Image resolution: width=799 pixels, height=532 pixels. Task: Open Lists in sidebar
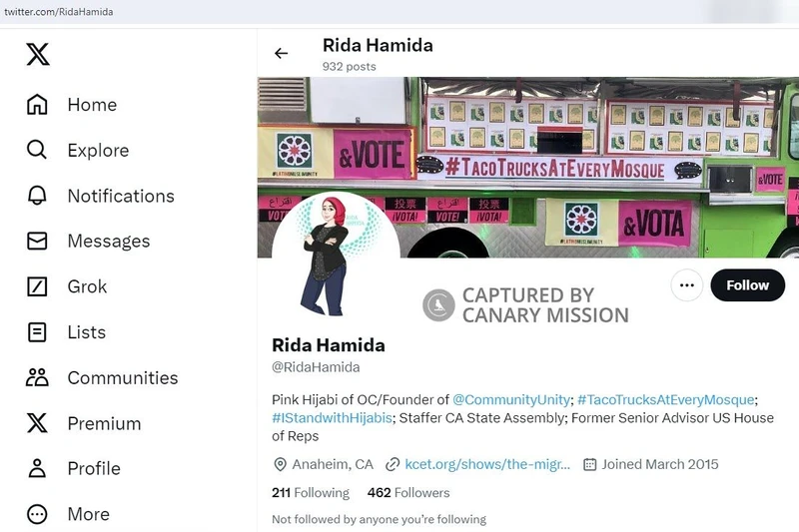[66, 332]
